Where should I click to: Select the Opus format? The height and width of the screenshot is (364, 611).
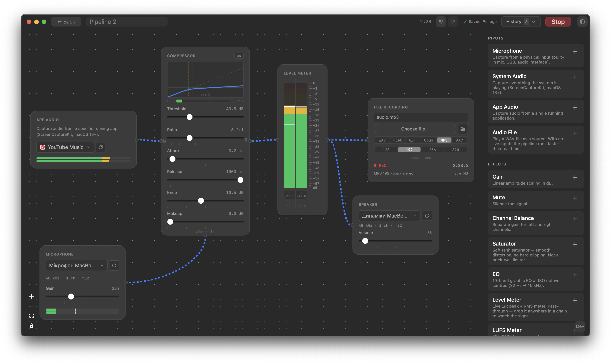point(428,140)
